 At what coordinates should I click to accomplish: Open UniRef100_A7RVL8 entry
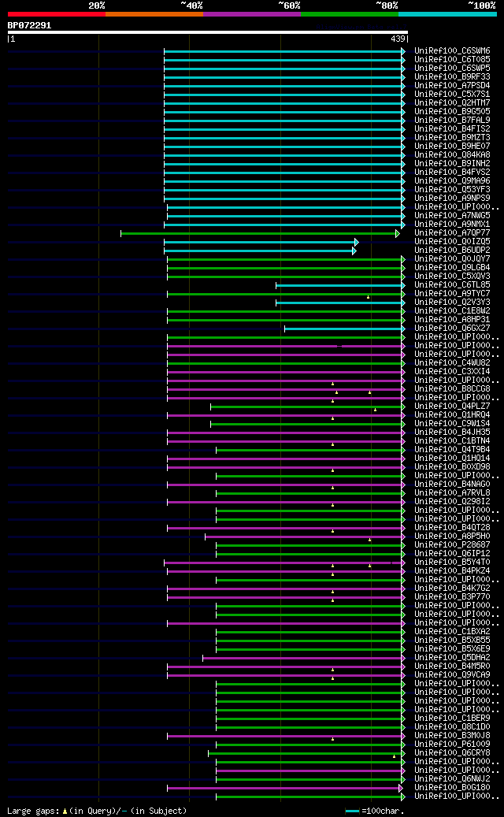pos(453,492)
